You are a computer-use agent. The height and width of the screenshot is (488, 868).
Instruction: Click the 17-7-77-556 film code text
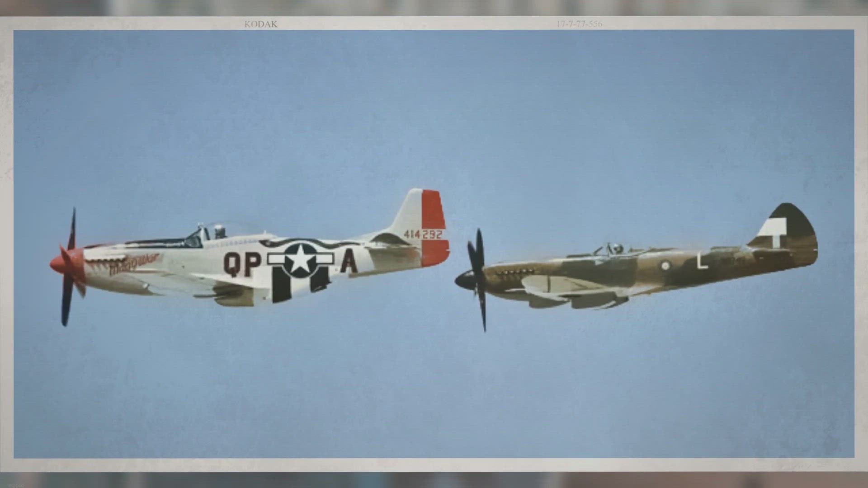coord(579,24)
